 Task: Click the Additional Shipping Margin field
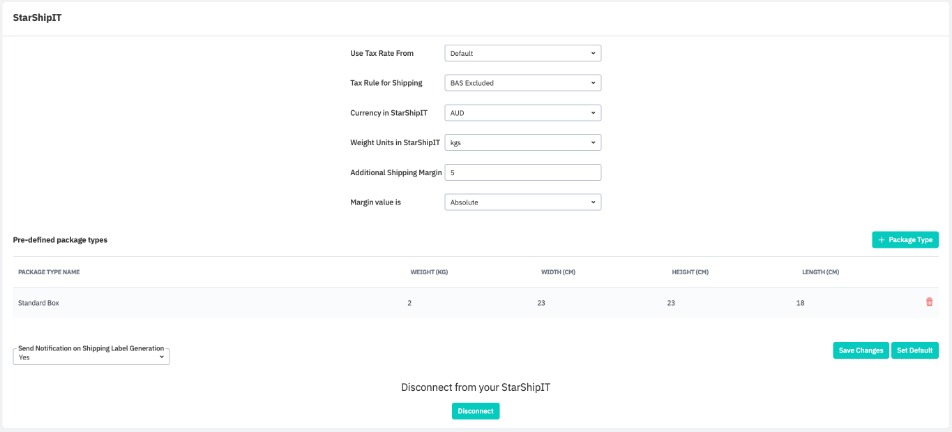click(x=522, y=173)
